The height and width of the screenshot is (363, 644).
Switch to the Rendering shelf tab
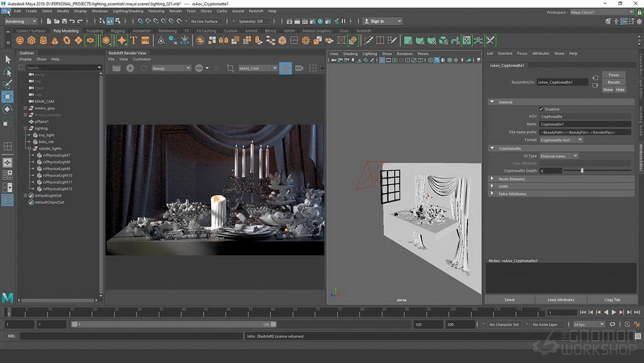167,31
